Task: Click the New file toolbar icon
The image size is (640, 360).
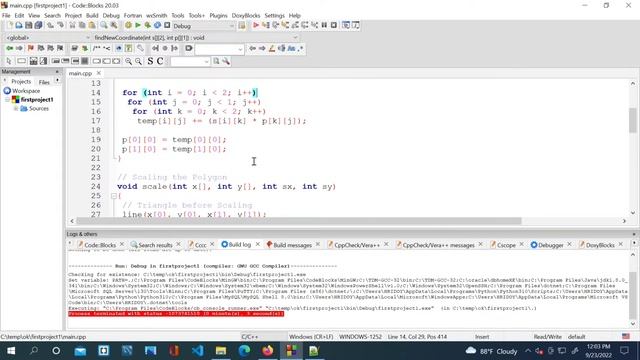Action: coord(10,25)
